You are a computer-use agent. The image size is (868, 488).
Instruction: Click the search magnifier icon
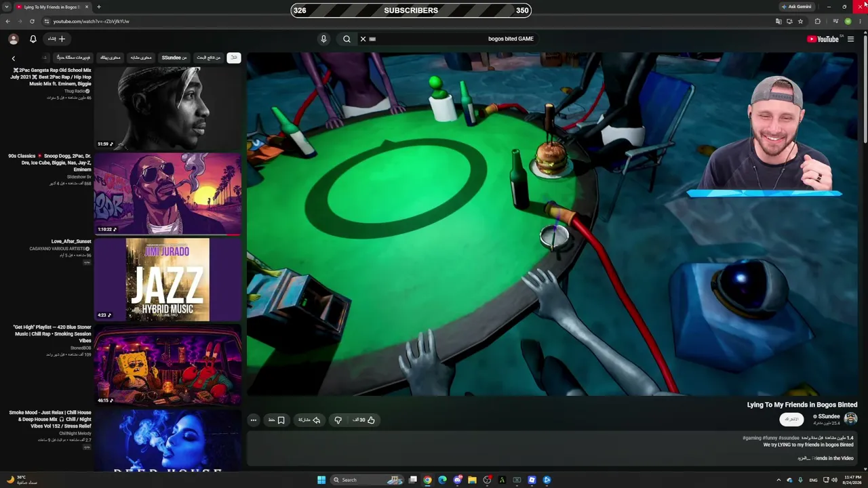347,39
